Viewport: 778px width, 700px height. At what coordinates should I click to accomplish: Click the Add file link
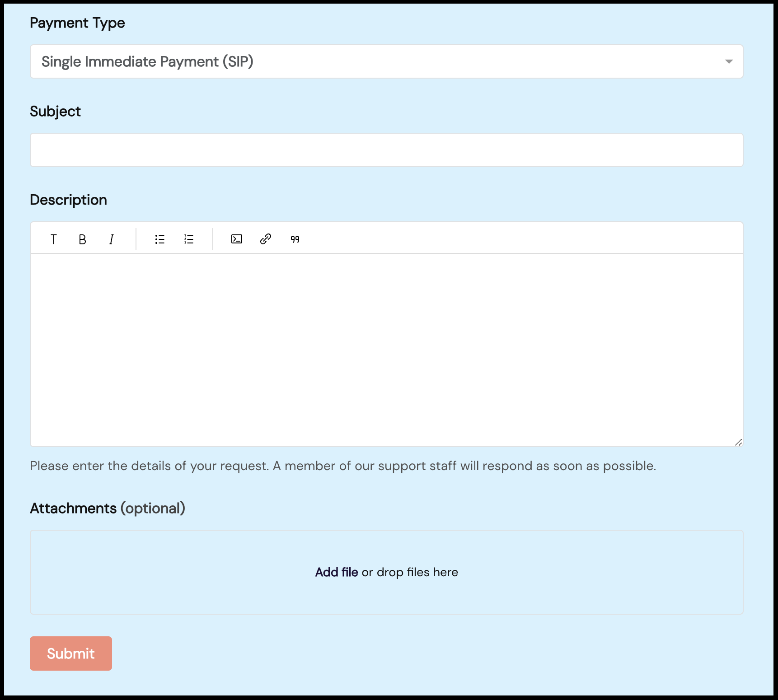point(337,572)
